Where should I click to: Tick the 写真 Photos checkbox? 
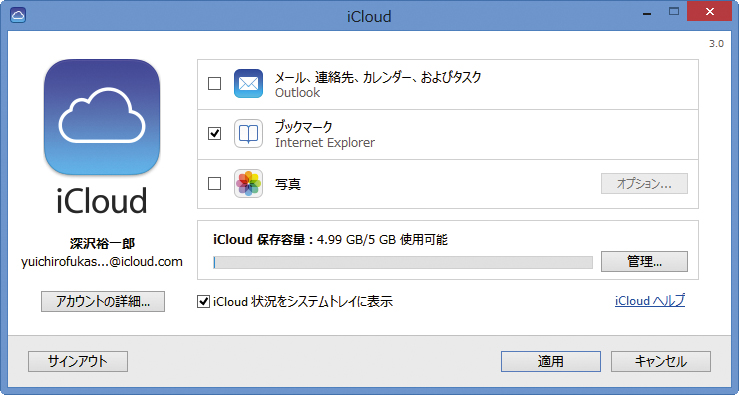tap(214, 183)
